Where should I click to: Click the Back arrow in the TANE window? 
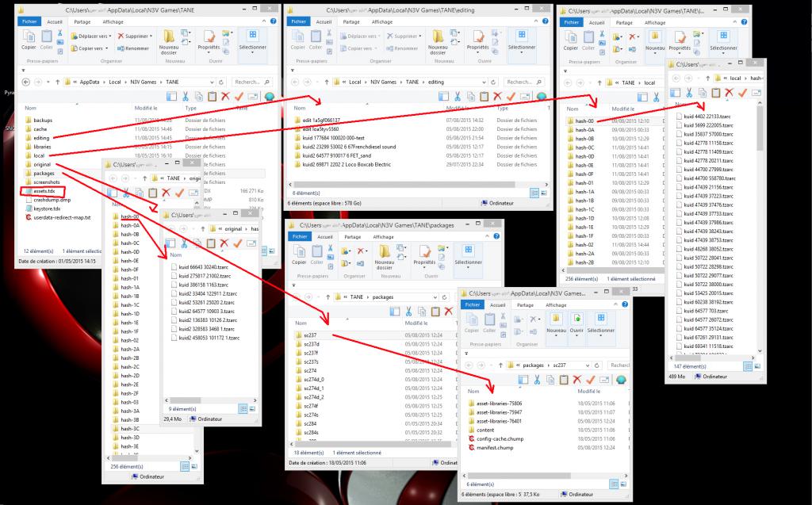[26, 82]
